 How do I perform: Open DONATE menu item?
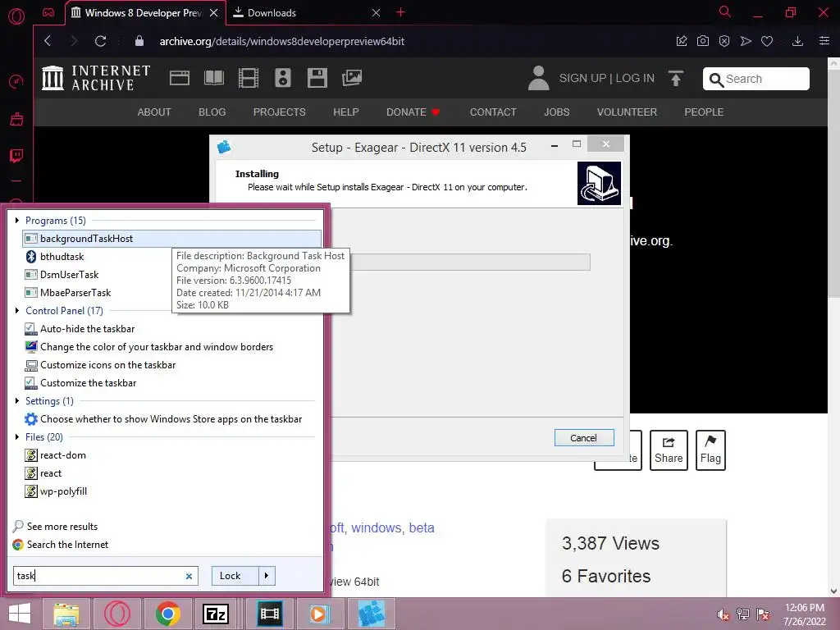(x=413, y=112)
